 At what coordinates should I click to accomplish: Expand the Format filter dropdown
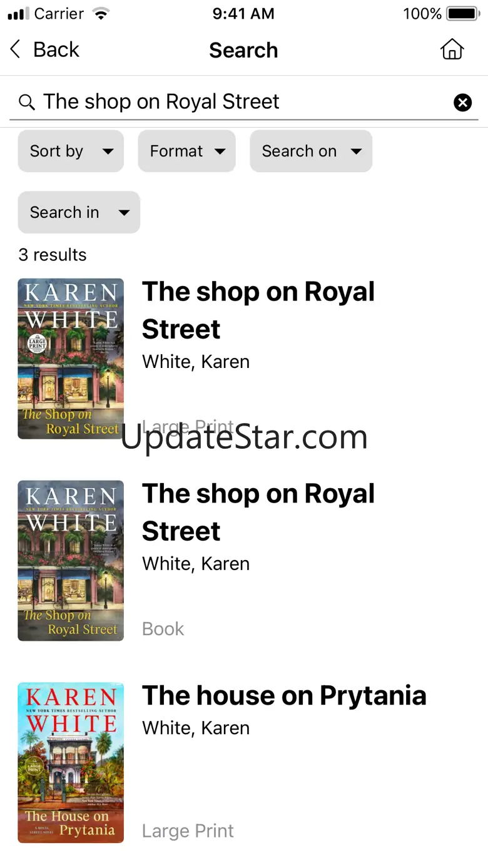tap(186, 151)
